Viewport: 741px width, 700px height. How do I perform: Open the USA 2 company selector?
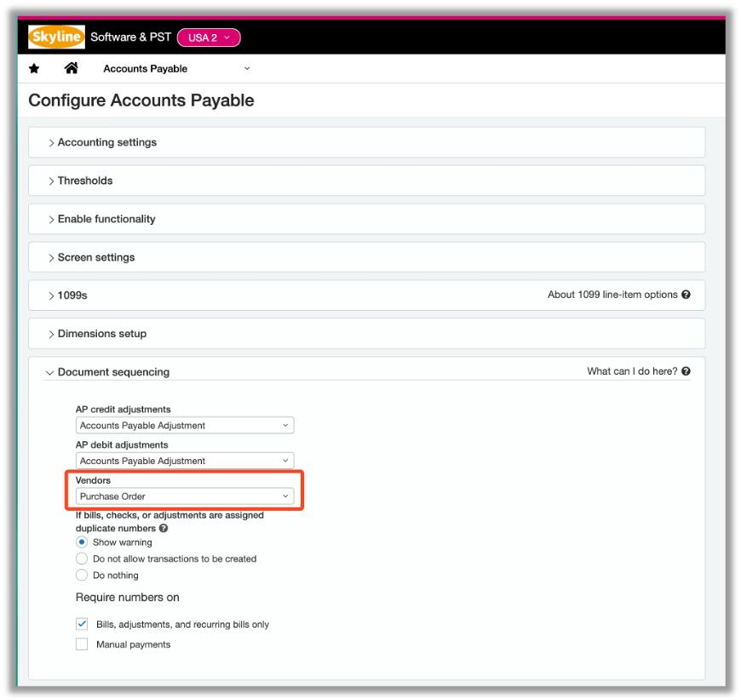pyautogui.click(x=208, y=37)
